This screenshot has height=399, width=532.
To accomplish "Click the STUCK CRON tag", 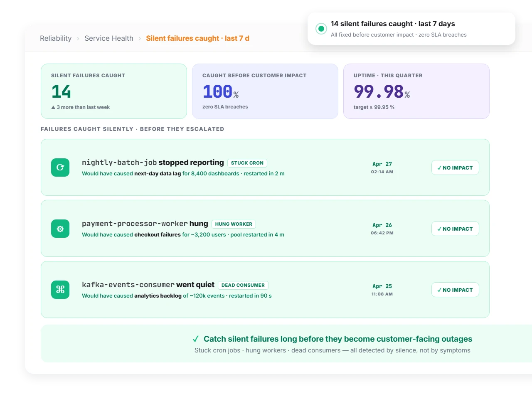I will pos(247,163).
